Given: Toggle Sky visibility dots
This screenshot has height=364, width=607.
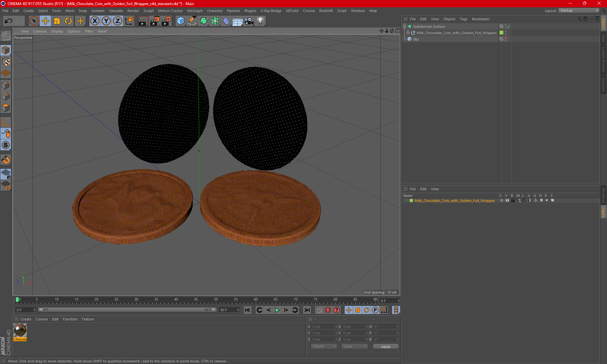Looking at the screenshot, I should pos(506,39).
